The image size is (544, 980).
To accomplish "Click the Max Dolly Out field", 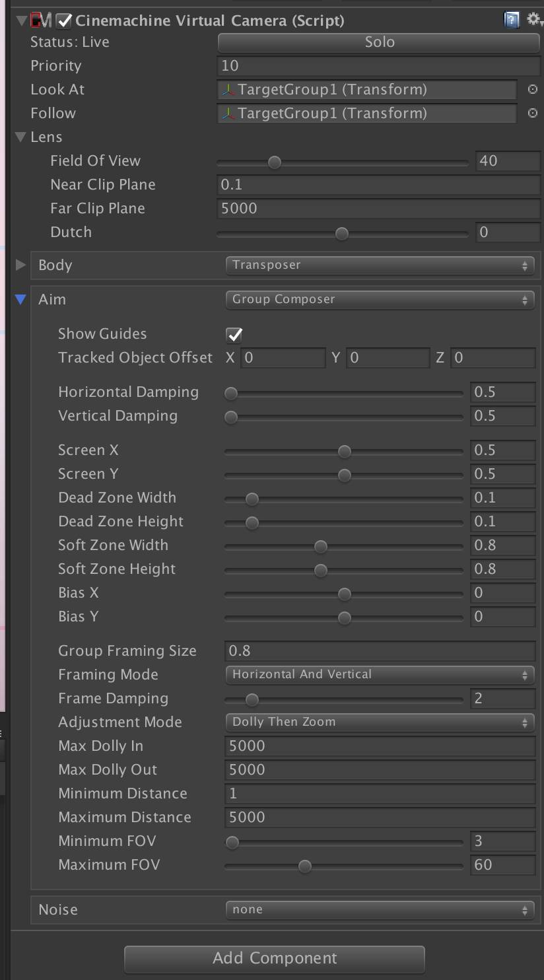I will (380, 770).
